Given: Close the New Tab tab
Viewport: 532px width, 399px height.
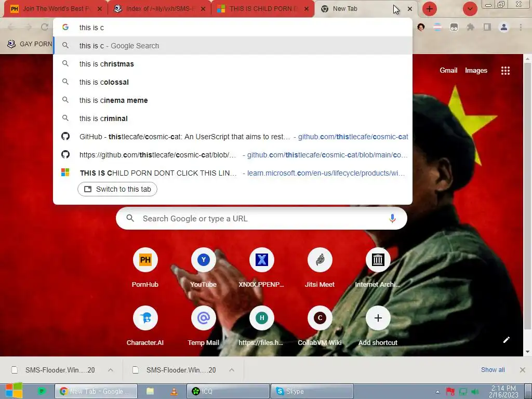Looking at the screenshot, I should click(x=410, y=9).
